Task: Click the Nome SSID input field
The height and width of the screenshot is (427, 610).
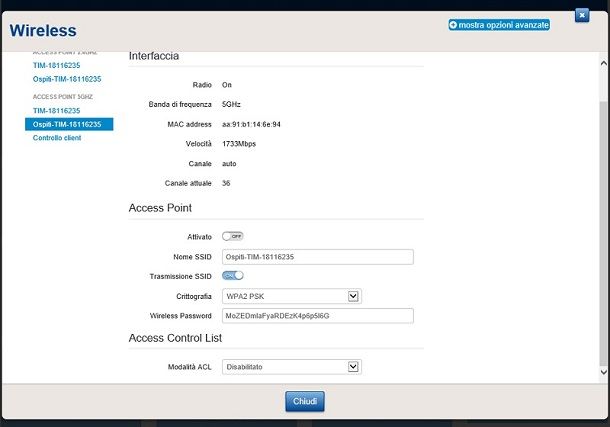Action: pyautogui.click(x=317, y=257)
